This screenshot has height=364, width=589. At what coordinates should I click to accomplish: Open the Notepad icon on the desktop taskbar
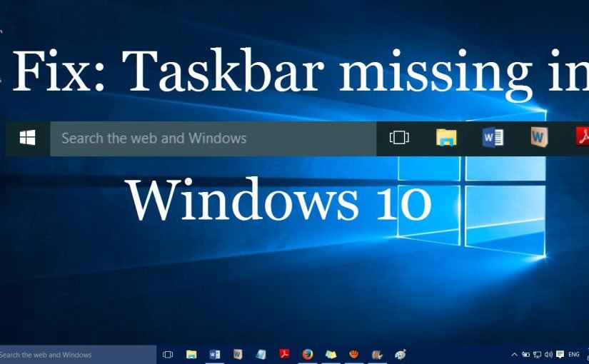tap(261, 354)
